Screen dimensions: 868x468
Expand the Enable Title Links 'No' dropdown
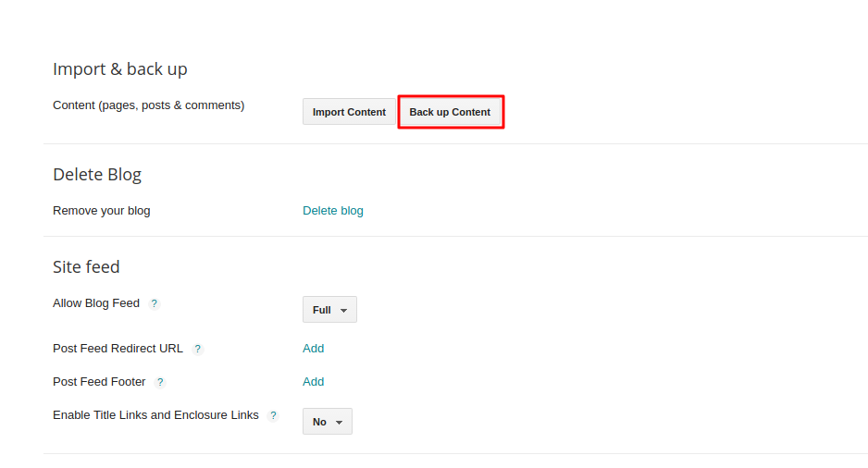327,422
